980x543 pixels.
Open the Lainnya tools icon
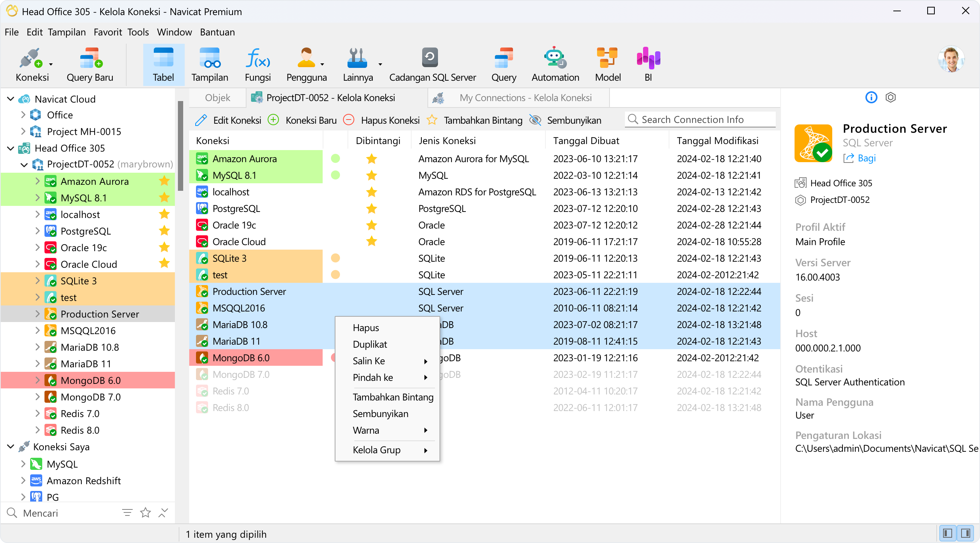358,65
